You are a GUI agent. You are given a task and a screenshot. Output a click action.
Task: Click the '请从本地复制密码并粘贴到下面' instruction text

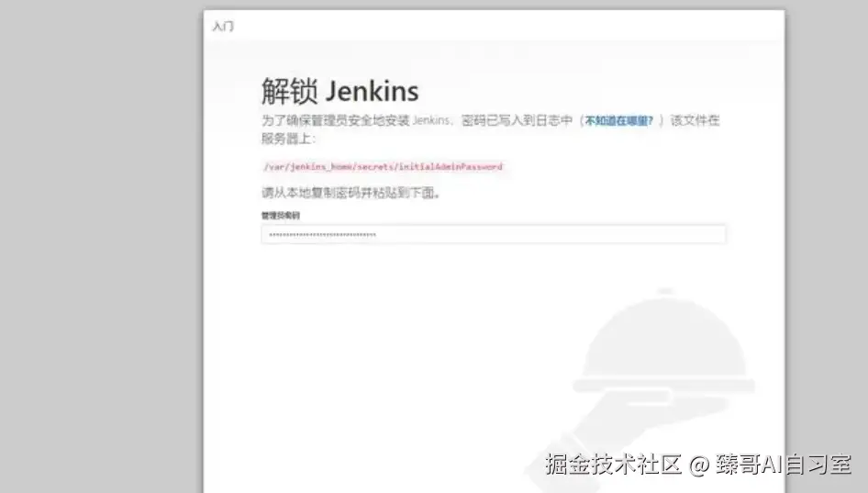[x=351, y=193]
